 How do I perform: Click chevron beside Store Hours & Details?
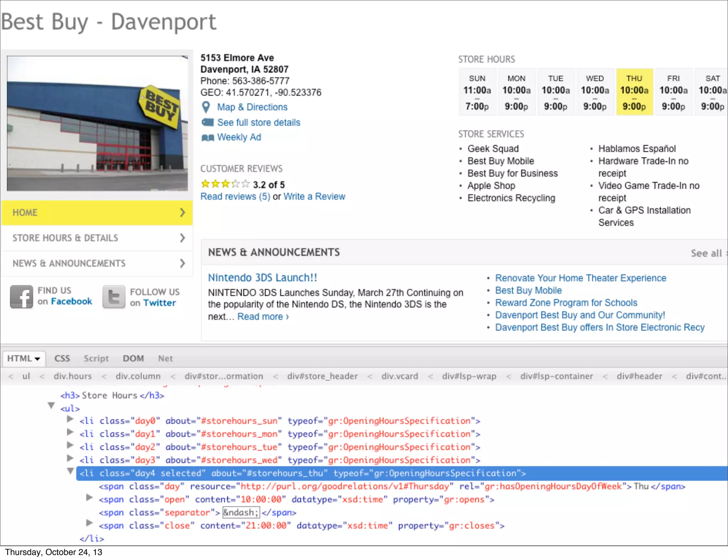(x=182, y=238)
